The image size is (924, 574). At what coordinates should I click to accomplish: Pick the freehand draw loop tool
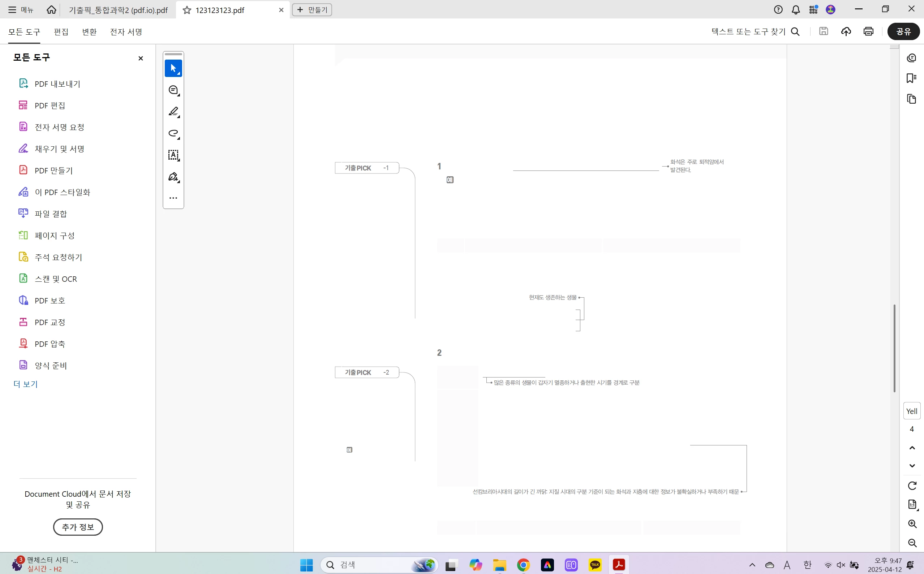click(173, 133)
